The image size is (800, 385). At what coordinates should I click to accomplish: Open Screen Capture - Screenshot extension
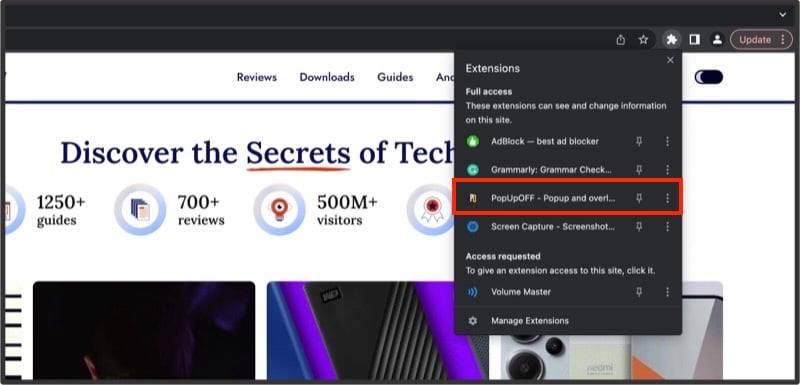553,226
